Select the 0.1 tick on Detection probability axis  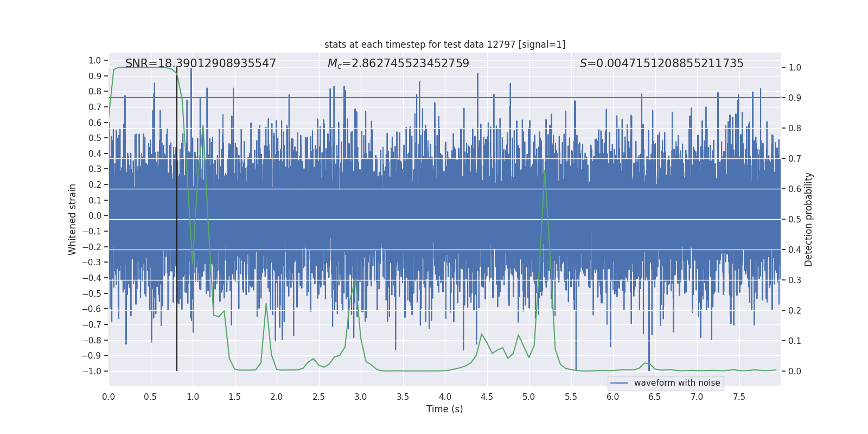(795, 341)
